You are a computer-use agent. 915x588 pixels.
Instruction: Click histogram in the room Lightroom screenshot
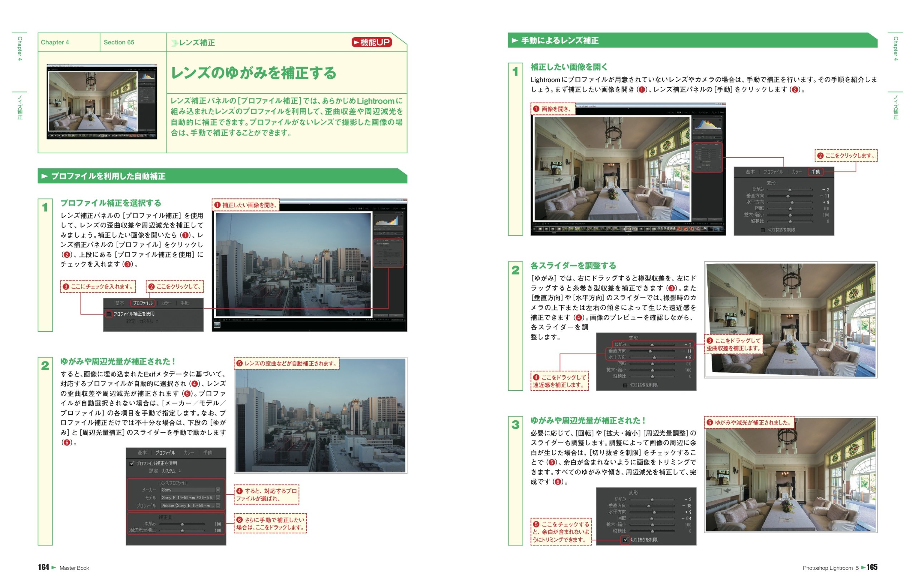tap(707, 124)
